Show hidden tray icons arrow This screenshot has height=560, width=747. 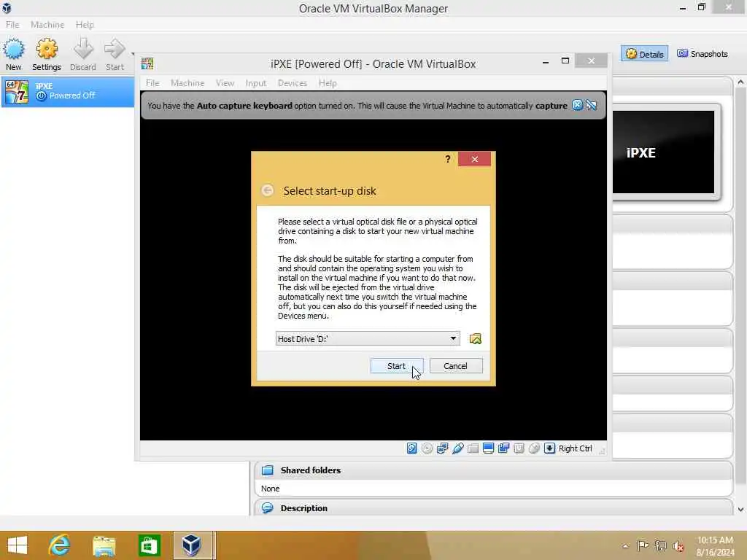pos(625,545)
